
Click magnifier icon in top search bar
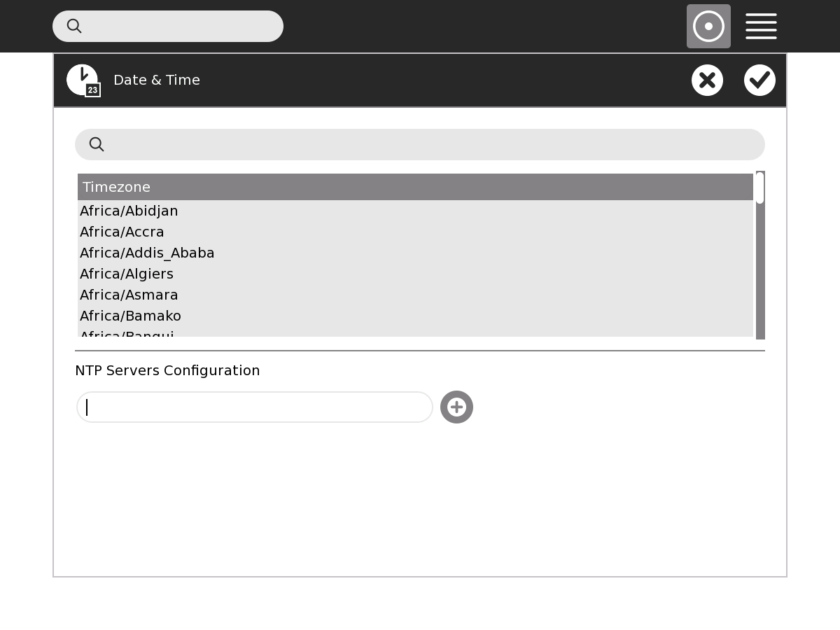pos(74,27)
